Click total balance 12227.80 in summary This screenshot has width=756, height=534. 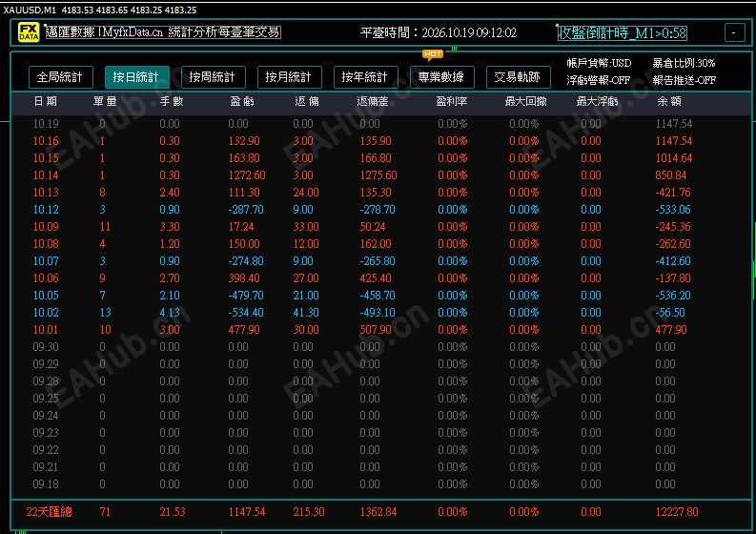click(x=677, y=512)
